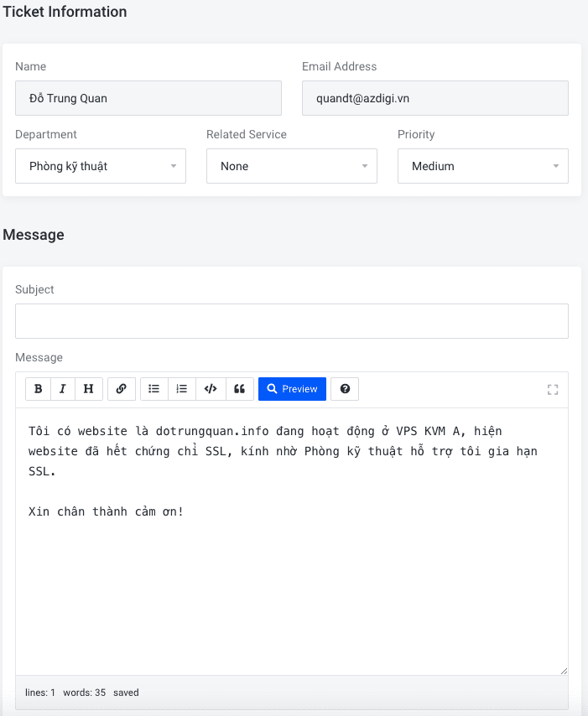Image resolution: width=588 pixels, height=716 pixels.
Task: Insert a blockquote with quote icon
Action: point(239,389)
